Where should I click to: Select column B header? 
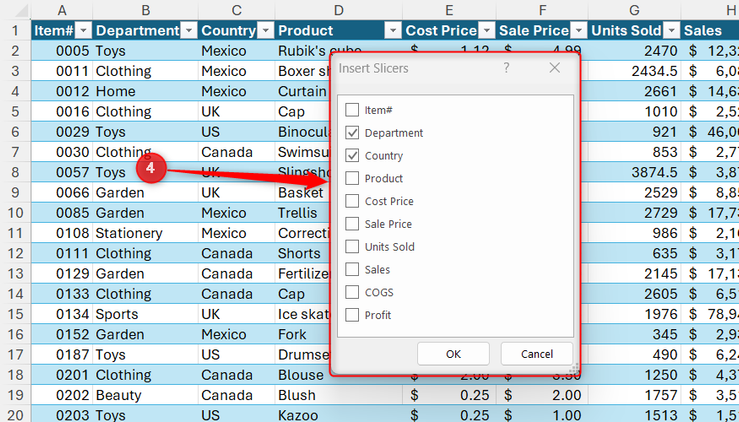[x=145, y=10]
